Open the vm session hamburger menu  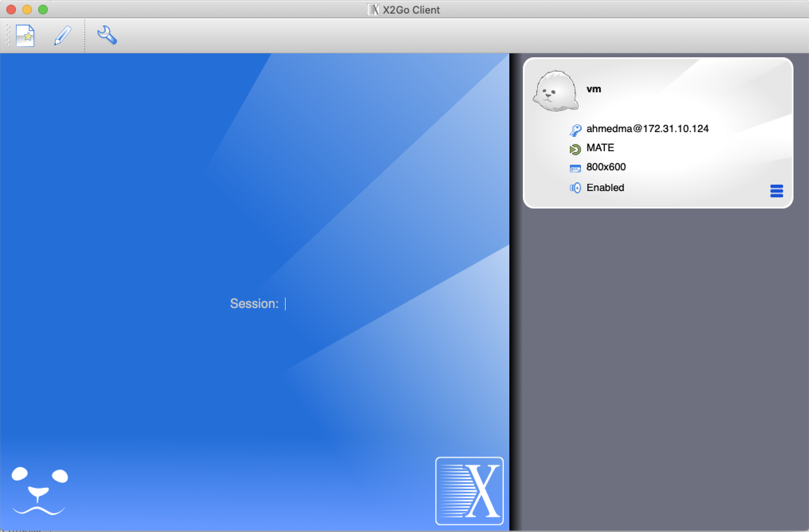pos(776,191)
